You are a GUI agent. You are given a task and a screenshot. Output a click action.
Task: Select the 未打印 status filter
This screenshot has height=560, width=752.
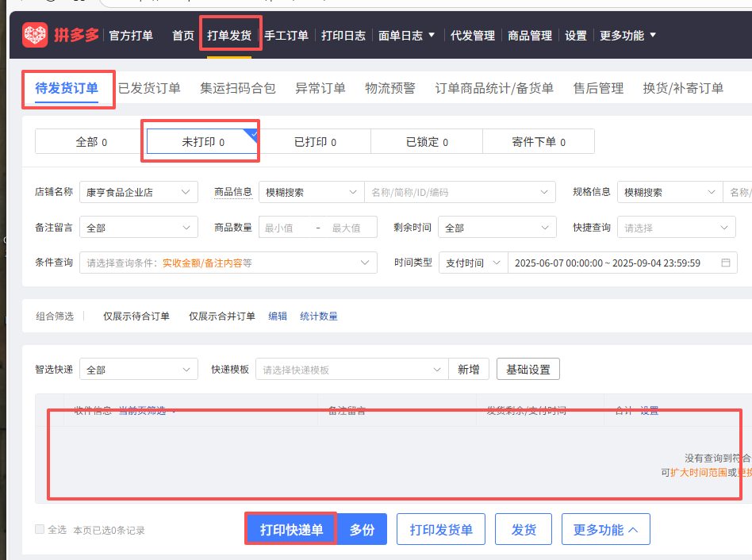tap(203, 141)
